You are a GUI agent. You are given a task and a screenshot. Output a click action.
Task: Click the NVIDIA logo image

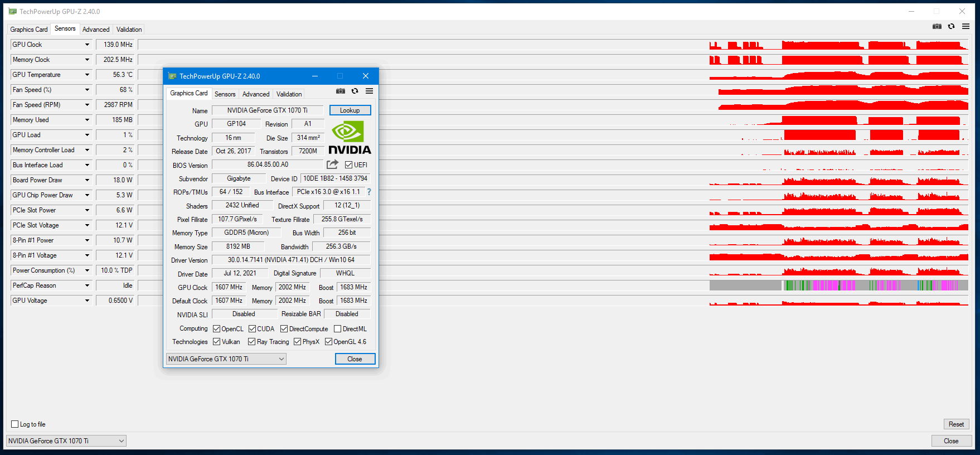coord(350,138)
